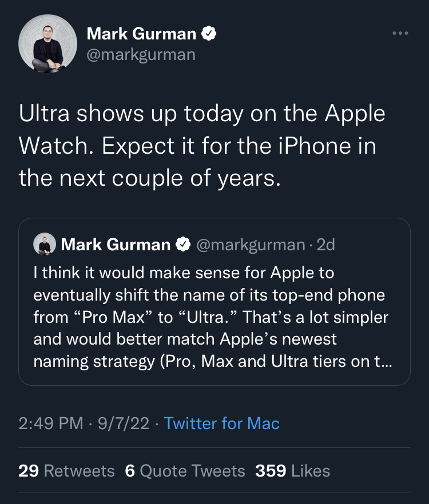Viewport: 429px width, 504px height.
Task: Click the verified badge beside the top name
Action: pos(209,34)
